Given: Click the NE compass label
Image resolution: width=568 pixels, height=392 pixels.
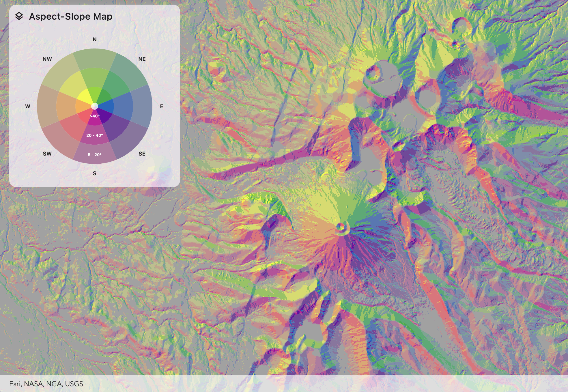Looking at the screenshot, I should click(x=142, y=59).
